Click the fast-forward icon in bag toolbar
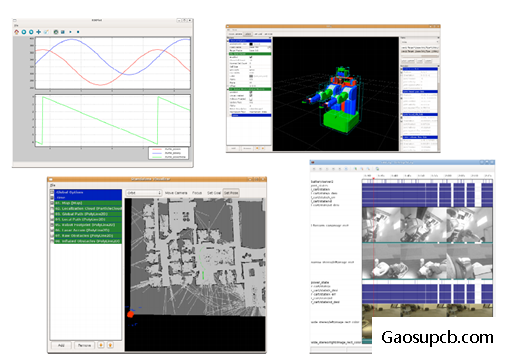 click(333, 169)
